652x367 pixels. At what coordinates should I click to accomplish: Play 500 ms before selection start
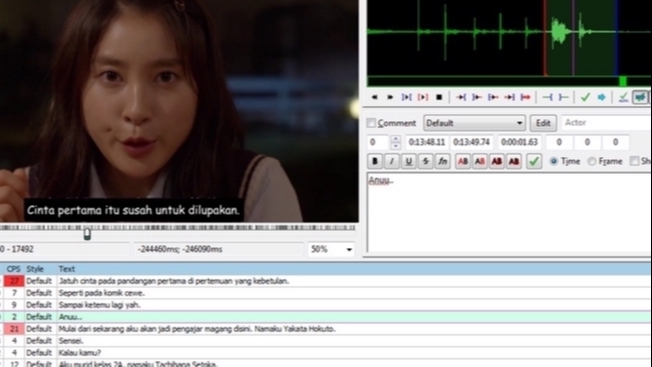point(461,97)
